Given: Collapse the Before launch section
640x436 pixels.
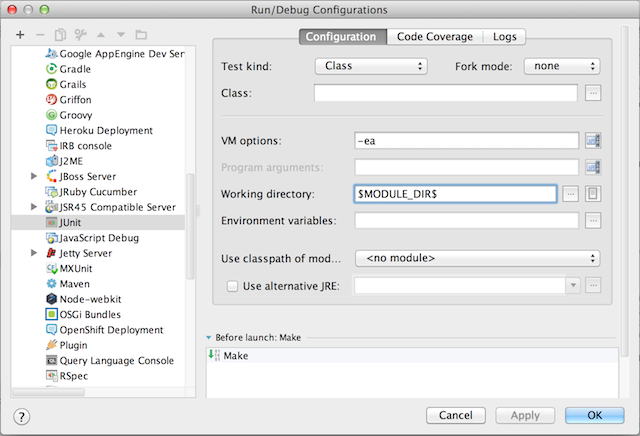Looking at the screenshot, I should 209,338.
